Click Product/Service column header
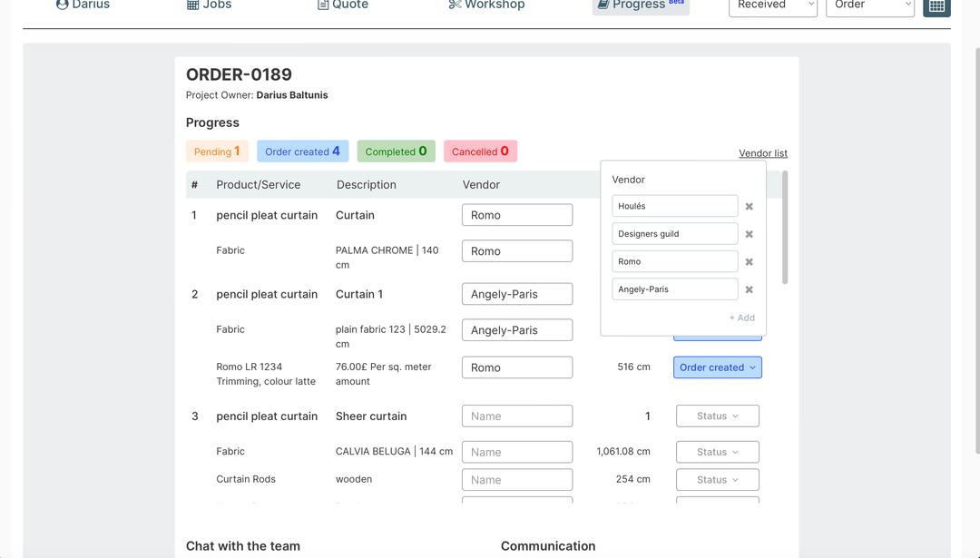 [258, 185]
